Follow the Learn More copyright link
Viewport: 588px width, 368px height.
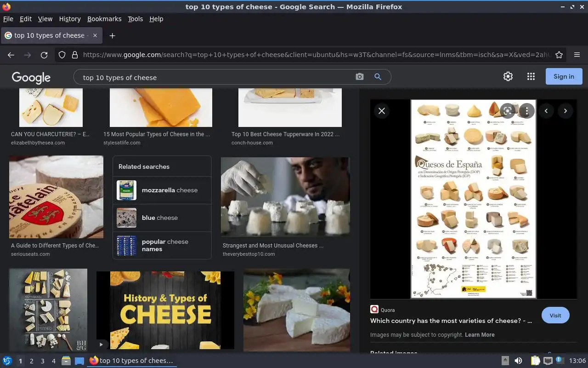[480, 335]
